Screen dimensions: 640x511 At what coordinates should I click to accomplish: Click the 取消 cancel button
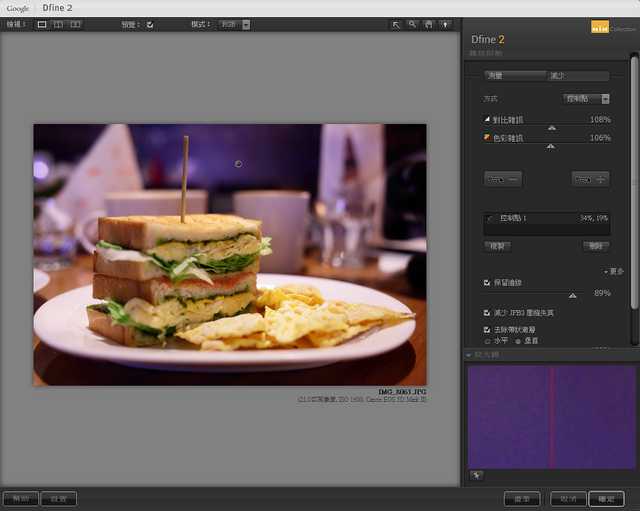[x=568, y=498]
